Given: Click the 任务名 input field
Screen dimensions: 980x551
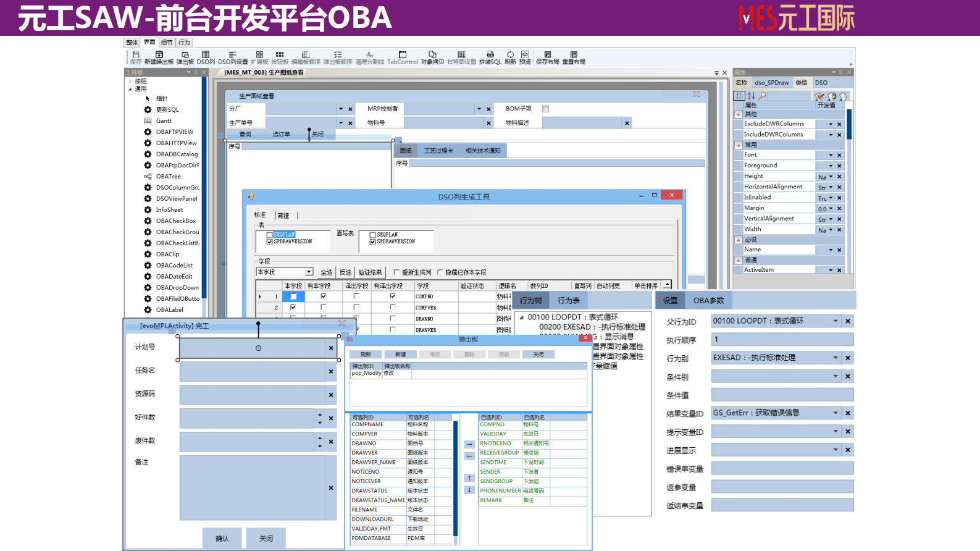Looking at the screenshot, I should pyautogui.click(x=252, y=371).
